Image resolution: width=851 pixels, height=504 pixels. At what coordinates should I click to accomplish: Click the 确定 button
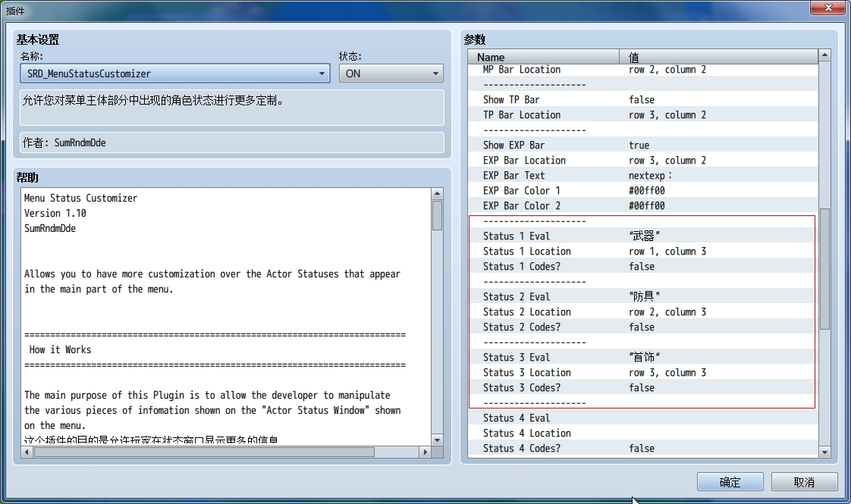[730, 482]
